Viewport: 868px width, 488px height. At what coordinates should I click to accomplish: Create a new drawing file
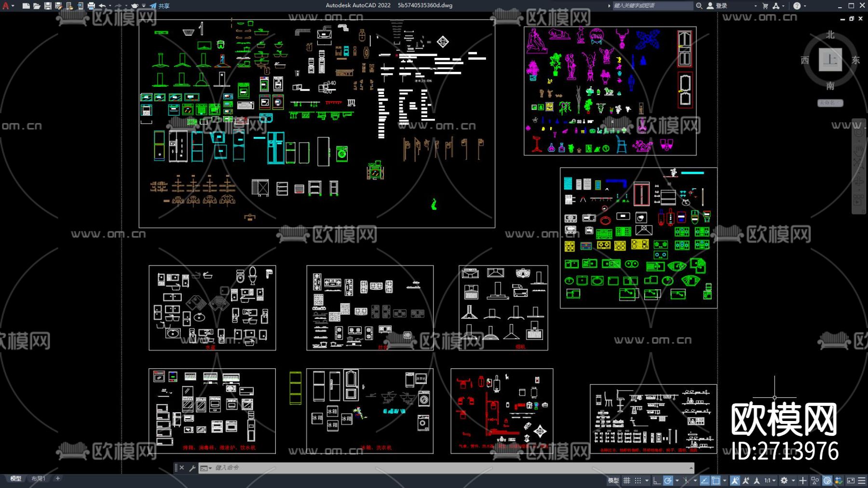[x=26, y=6]
